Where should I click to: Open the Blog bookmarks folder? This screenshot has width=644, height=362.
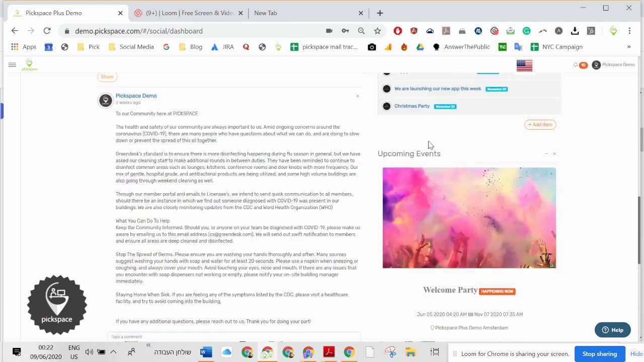point(190,47)
